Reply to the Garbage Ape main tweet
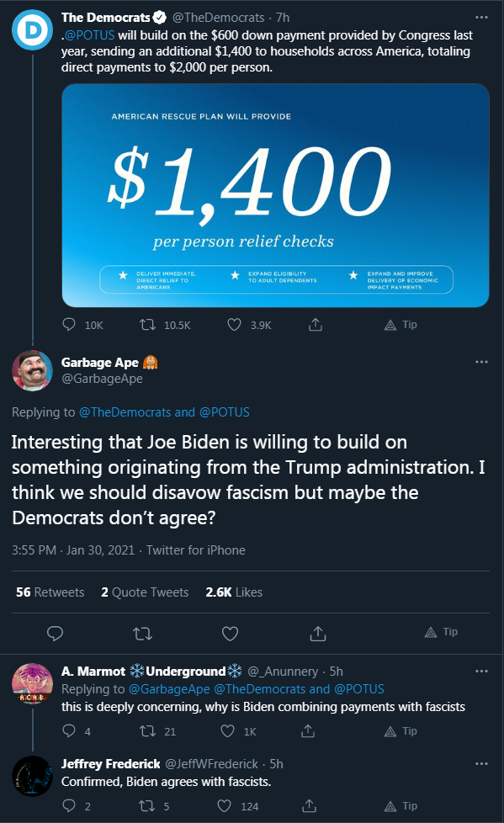This screenshot has height=823, width=504. [x=56, y=634]
